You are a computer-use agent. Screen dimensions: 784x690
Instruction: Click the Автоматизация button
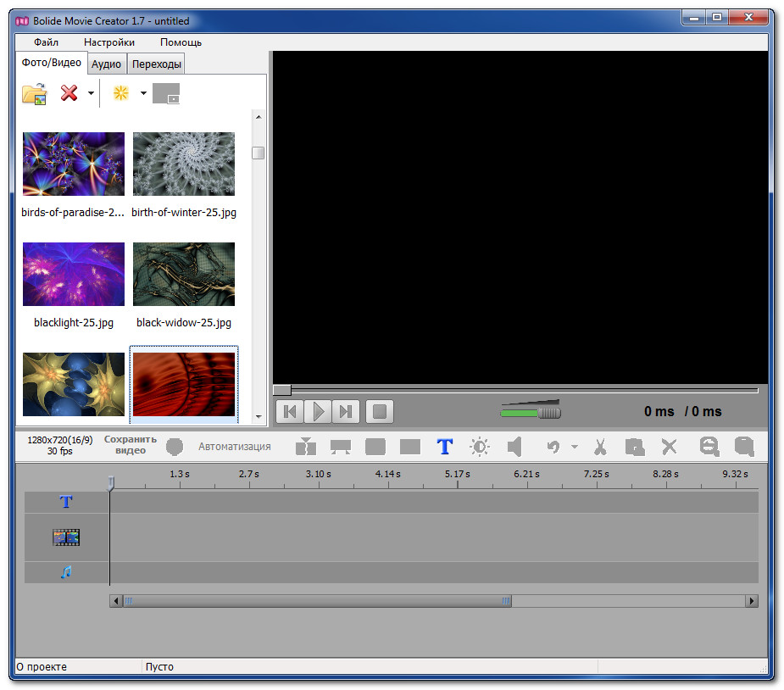(x=235, y=447)
